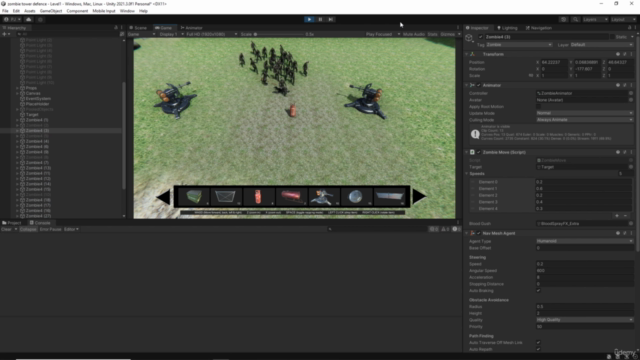Image resolution: width=640 pixels, height=360 pixels.
Task: Toggle Zombie4 (3) active checkbox in Inspector
Action: 480,37
